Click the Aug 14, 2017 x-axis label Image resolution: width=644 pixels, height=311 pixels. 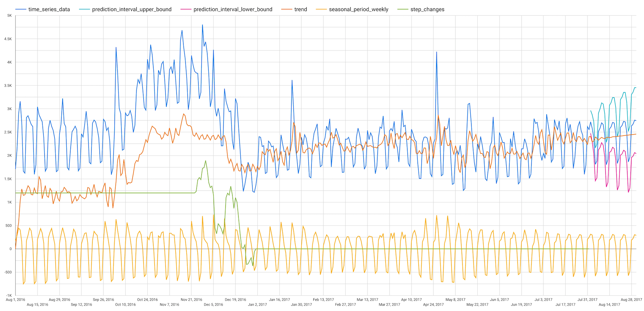[610, 305]
